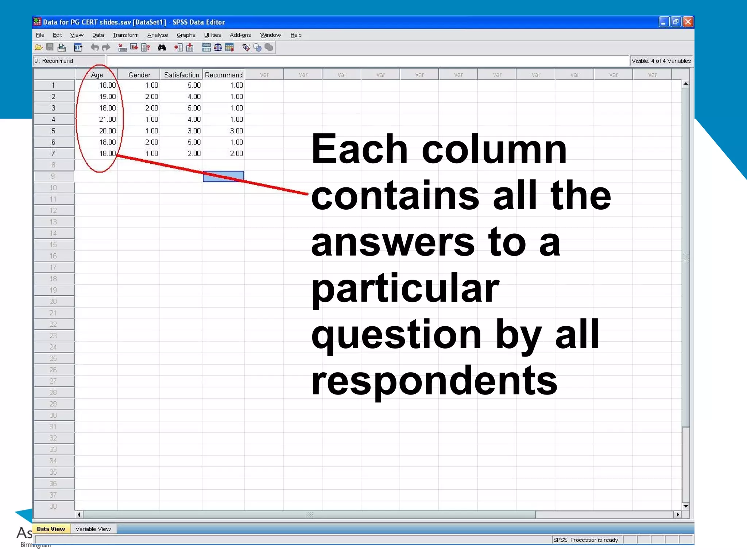Close the SPSS Data Editor window
Screen dimensions: 747x560
click(x=688, y=22)
